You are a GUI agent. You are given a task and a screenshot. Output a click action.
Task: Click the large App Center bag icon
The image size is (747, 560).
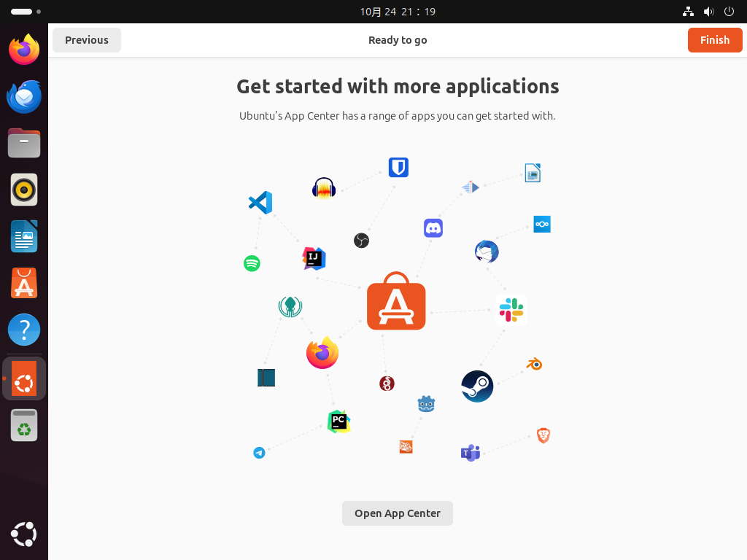pyautogui.click(x=396, y=301)
